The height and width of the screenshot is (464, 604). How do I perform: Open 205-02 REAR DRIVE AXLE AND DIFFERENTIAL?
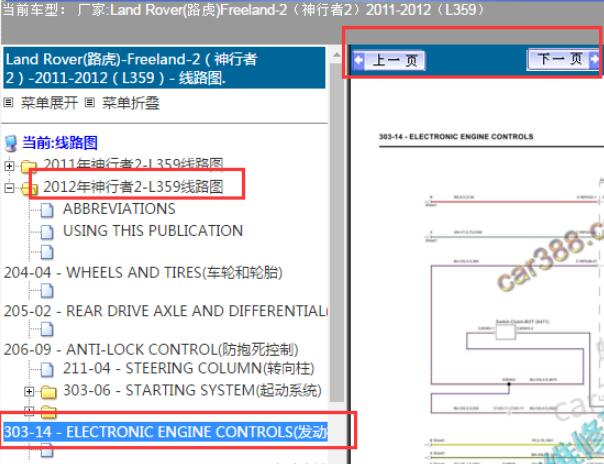click(166, 311)
